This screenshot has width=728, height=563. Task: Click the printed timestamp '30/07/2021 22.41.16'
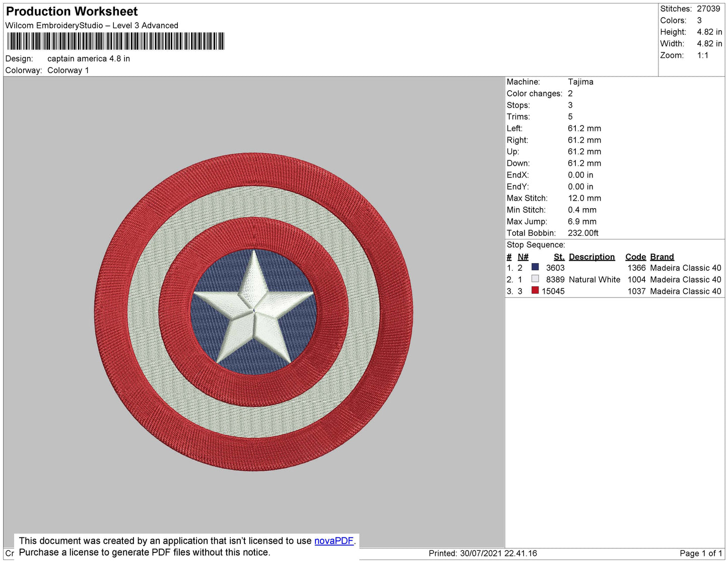pos(498,553)
